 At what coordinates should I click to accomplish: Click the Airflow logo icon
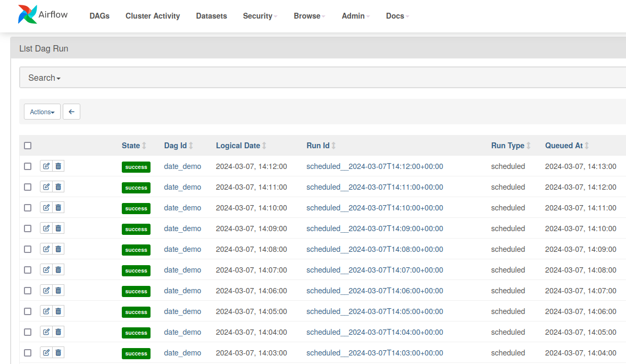(28, 15)
